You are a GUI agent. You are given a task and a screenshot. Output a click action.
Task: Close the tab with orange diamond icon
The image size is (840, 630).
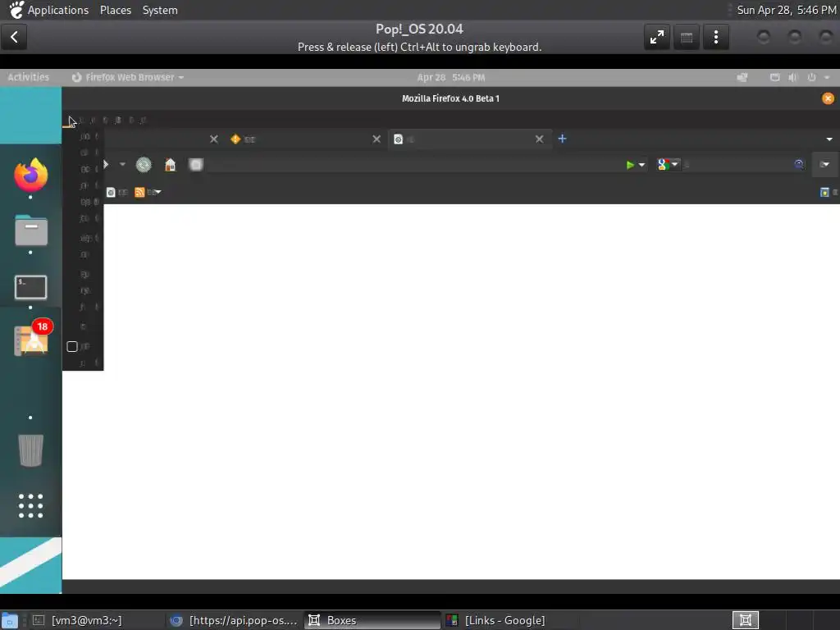377,139
